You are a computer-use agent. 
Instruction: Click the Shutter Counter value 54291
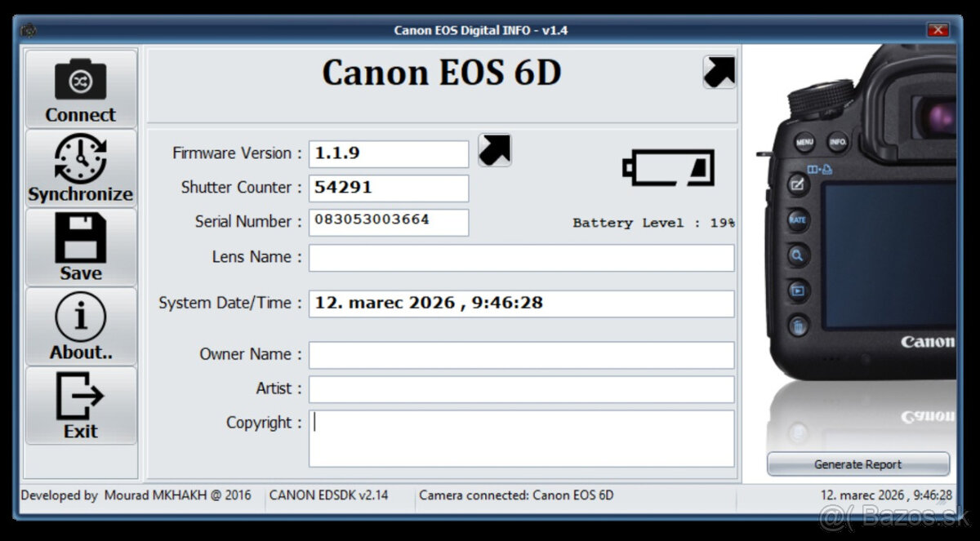(x=388, y=188)
